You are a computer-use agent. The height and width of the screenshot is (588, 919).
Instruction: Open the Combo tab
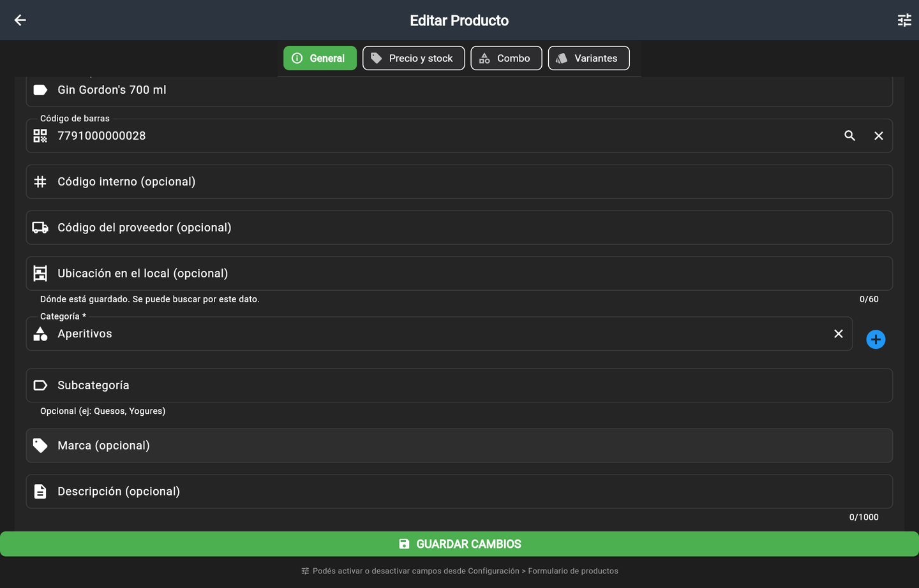pos(506,58)
